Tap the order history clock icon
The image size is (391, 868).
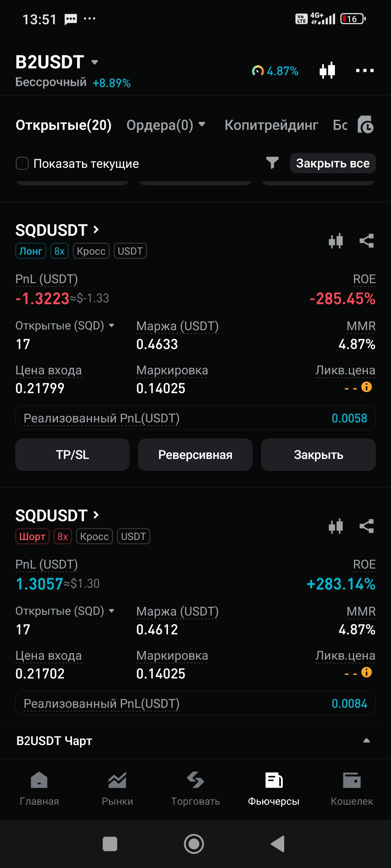click(365, 125)
